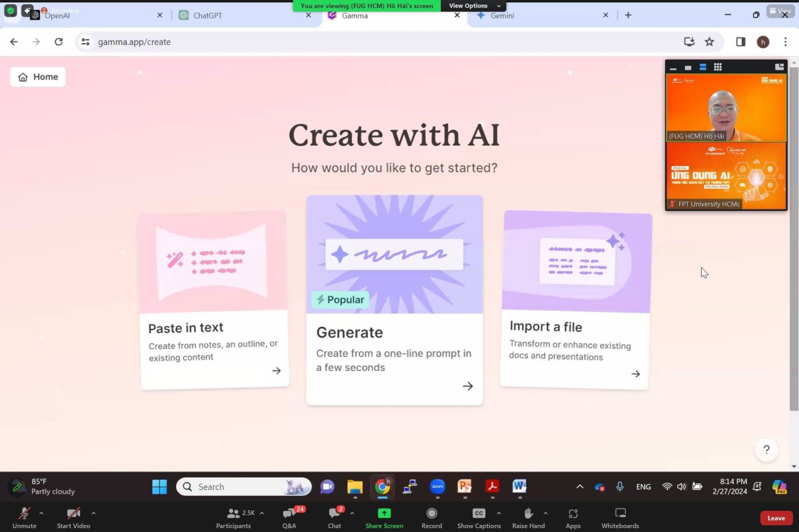The width and height of the screenshot is (799, 532).
Task: Open the Generate card arrow
Action: pos(468,386)
